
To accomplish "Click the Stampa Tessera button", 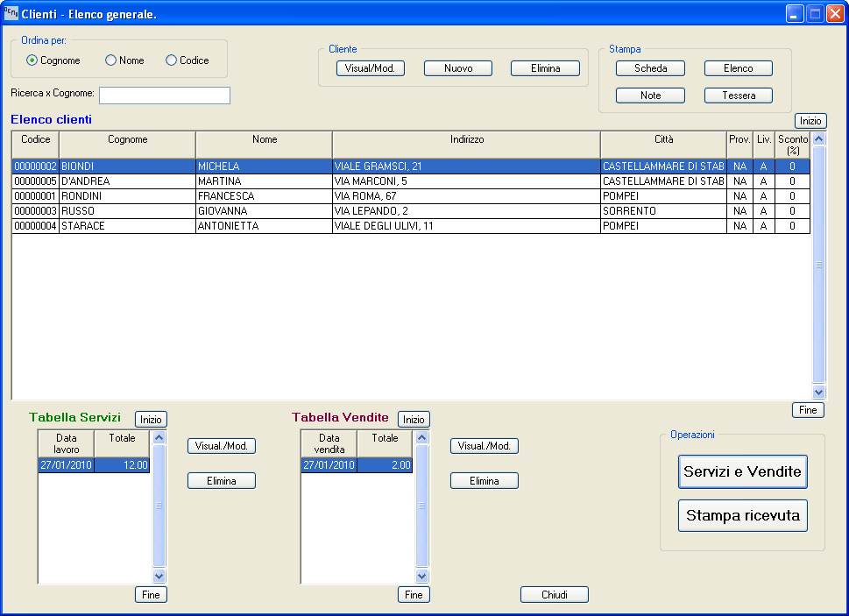I will [x=738, y=96].
